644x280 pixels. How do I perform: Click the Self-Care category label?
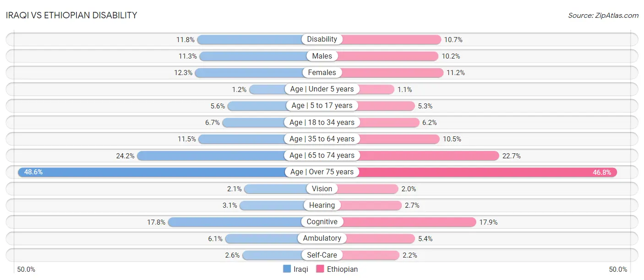point(322,255)
